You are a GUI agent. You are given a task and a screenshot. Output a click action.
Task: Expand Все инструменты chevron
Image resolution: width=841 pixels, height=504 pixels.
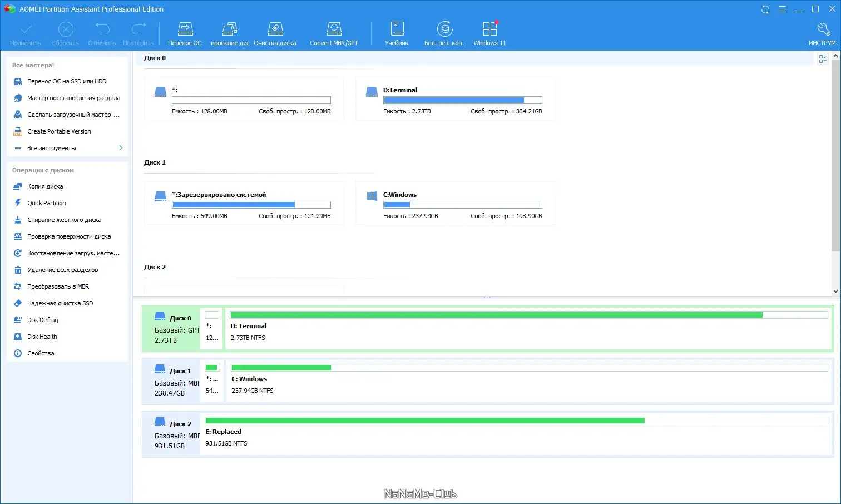pos(121,147)
